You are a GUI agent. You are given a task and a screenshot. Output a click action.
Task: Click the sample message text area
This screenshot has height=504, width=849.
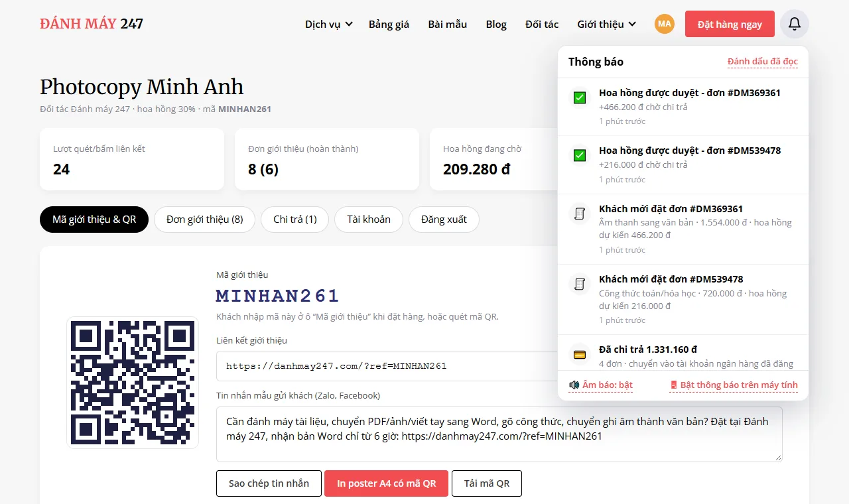[x=499, y=434]
